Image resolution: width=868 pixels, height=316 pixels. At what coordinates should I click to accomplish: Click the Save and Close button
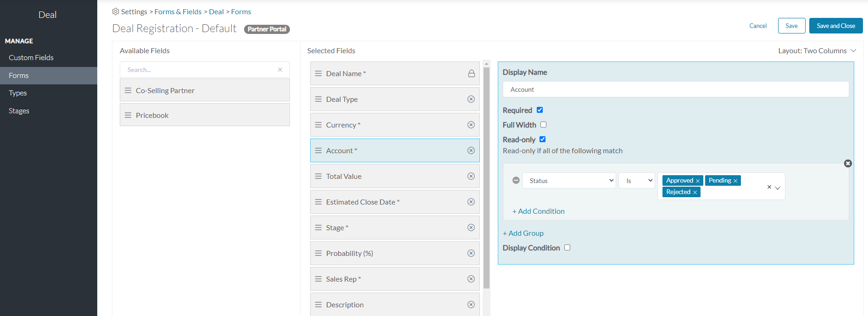pos(835,26)
